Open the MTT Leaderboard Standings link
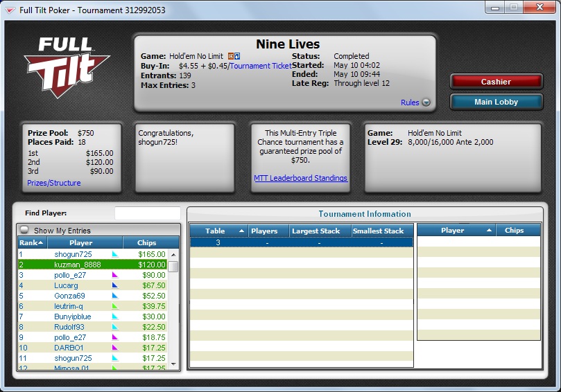561x392 pixels. [300, 178]
